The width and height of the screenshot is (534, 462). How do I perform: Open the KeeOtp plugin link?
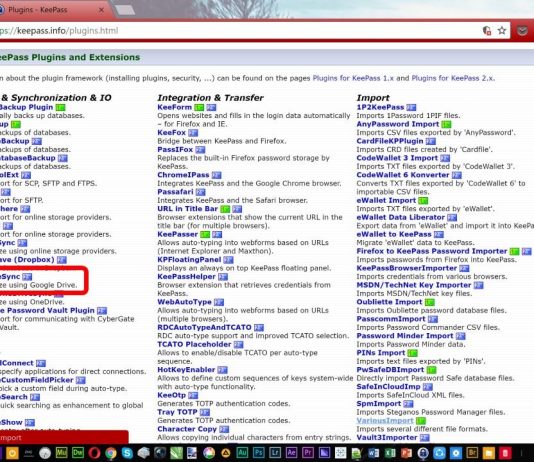(171, 395)
